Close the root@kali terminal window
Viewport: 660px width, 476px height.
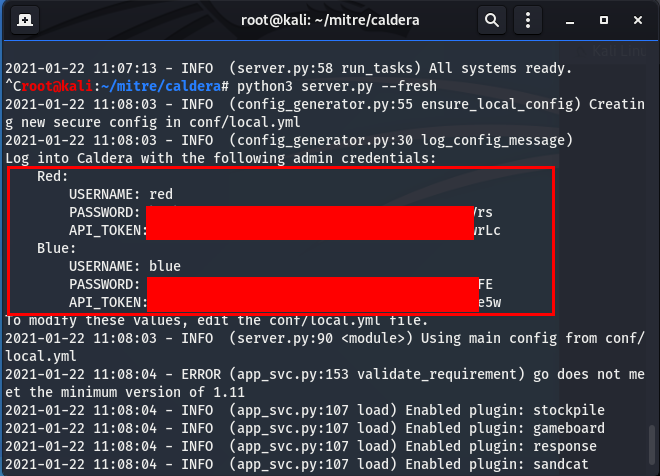[x=638, y=20]
